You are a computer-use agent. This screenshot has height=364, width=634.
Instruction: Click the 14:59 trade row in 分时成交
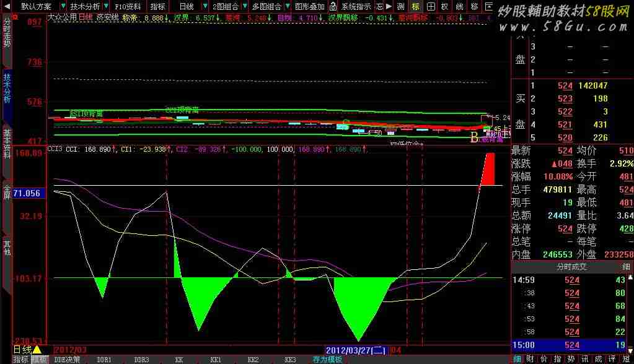pos(570,280)
